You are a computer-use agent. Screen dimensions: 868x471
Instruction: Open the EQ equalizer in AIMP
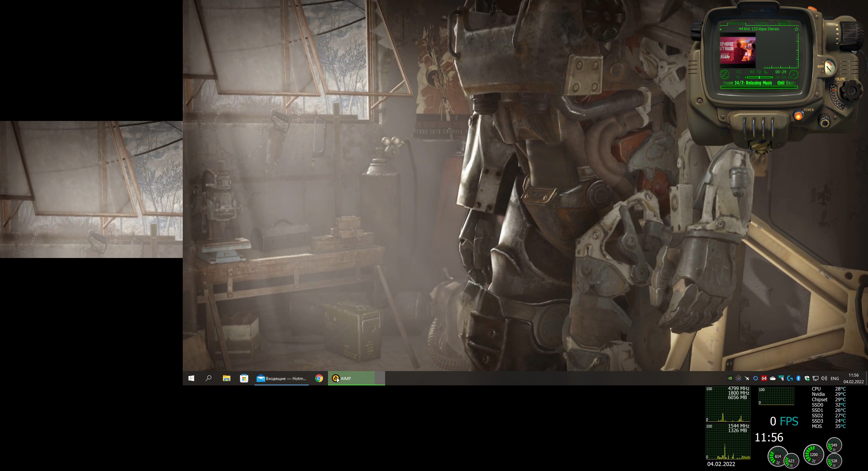tap(739, 72)
